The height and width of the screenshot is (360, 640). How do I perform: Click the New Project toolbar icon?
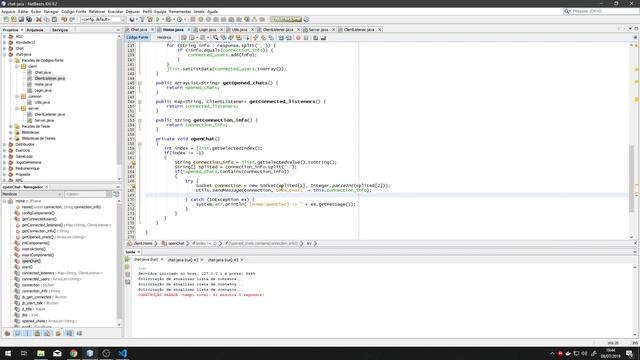click(x=14, y=20)
